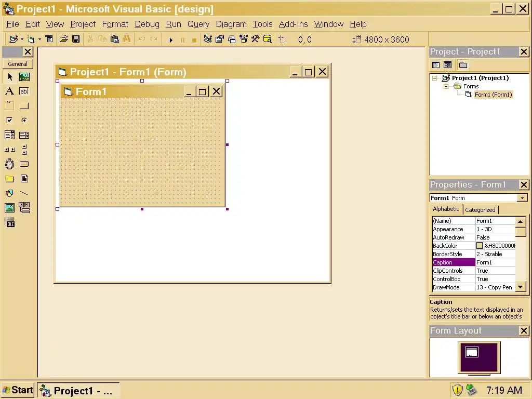Open the Add-Ins menu
The image size is (532, 399).
tap(293, 24)
